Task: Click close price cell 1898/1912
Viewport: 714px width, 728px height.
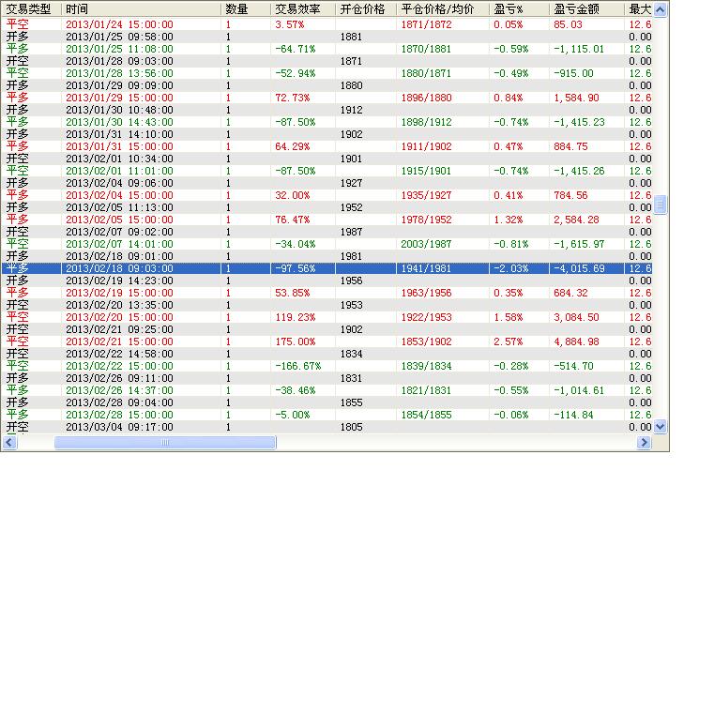Action: [x=426, y=122]
